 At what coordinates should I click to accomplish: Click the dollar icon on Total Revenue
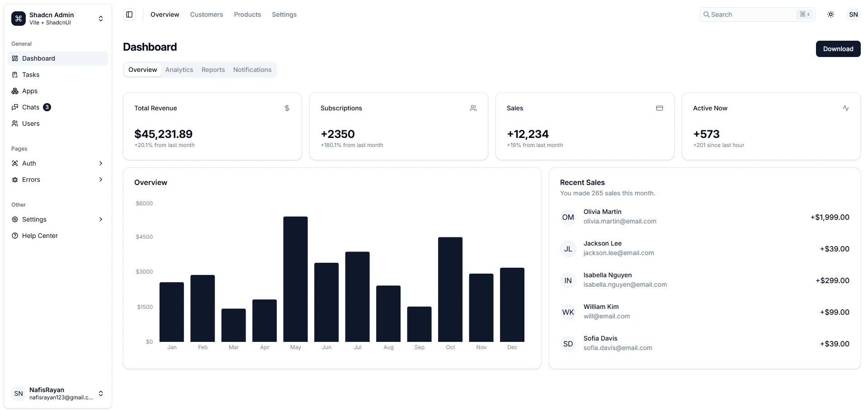tap(287, 108)
